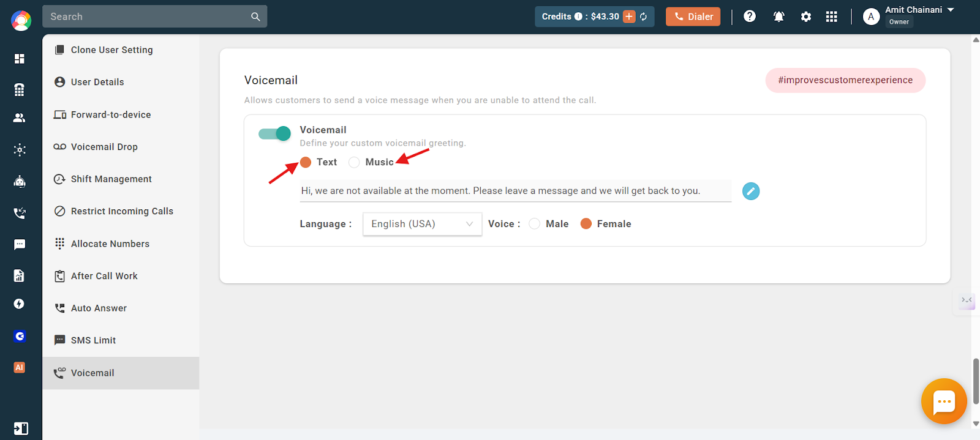Click the logout icon at bottom of left rail
980x440 pixels.
pos(21,428)
